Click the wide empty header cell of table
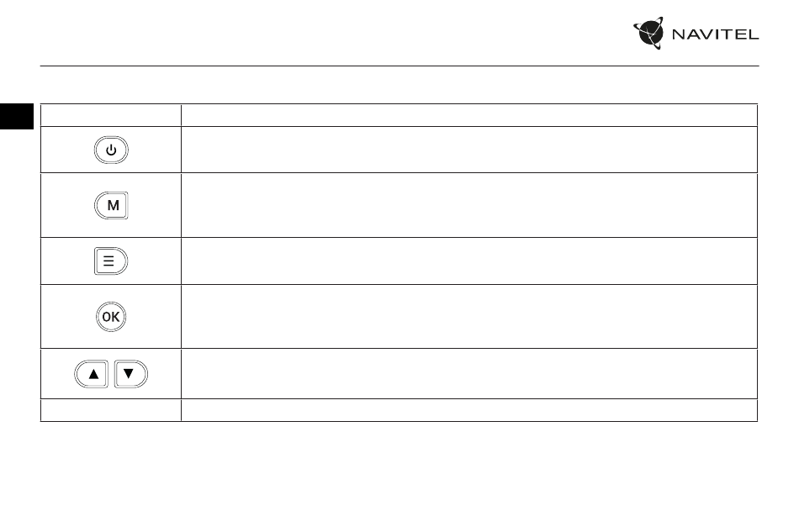The image size is (799, 532). tap(469, 115)
